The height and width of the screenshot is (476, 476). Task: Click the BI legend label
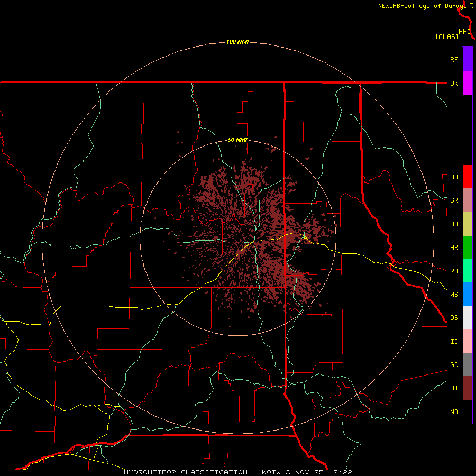pyautogui.click(x=454, y=388)
